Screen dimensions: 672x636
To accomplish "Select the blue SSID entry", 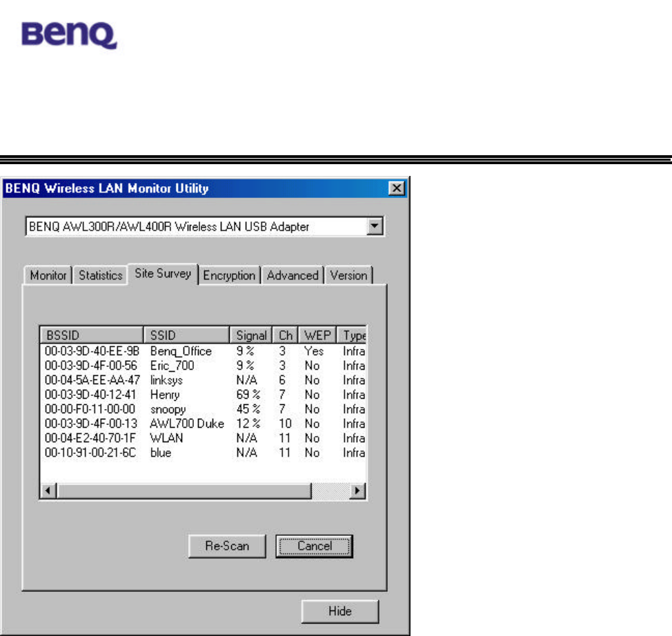I will click(161, 453).
